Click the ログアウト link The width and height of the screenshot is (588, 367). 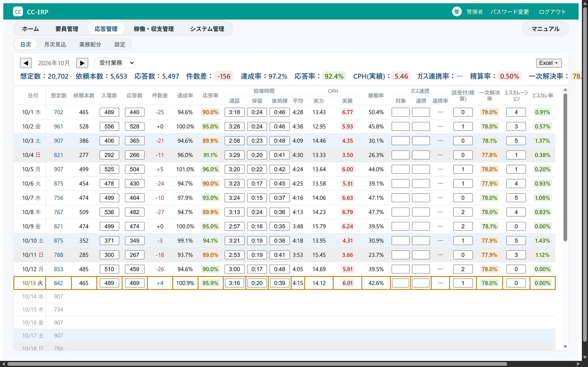(552, 12)
